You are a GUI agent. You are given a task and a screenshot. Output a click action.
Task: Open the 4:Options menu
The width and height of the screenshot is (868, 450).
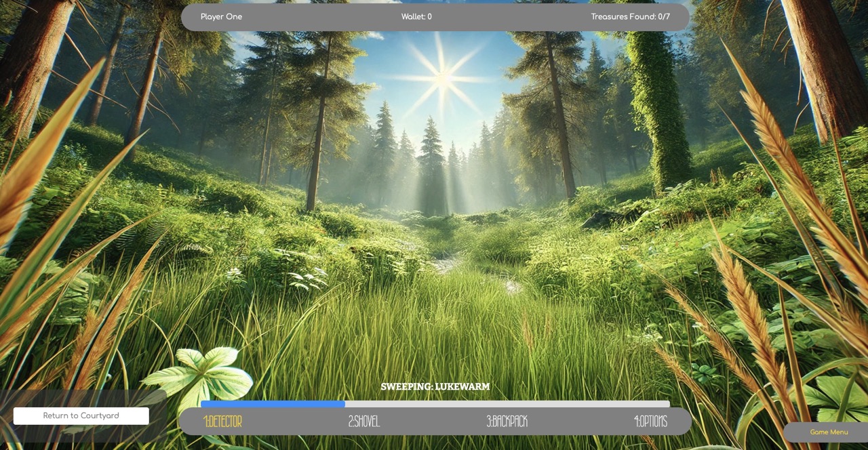pyautogui.click(x=650, y=422)
